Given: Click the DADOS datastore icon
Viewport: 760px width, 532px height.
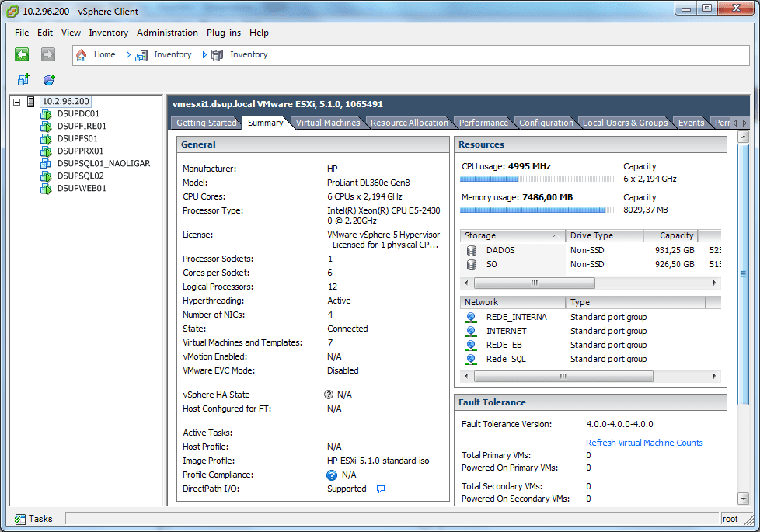Looking at the screenshot, I should 471,251.
